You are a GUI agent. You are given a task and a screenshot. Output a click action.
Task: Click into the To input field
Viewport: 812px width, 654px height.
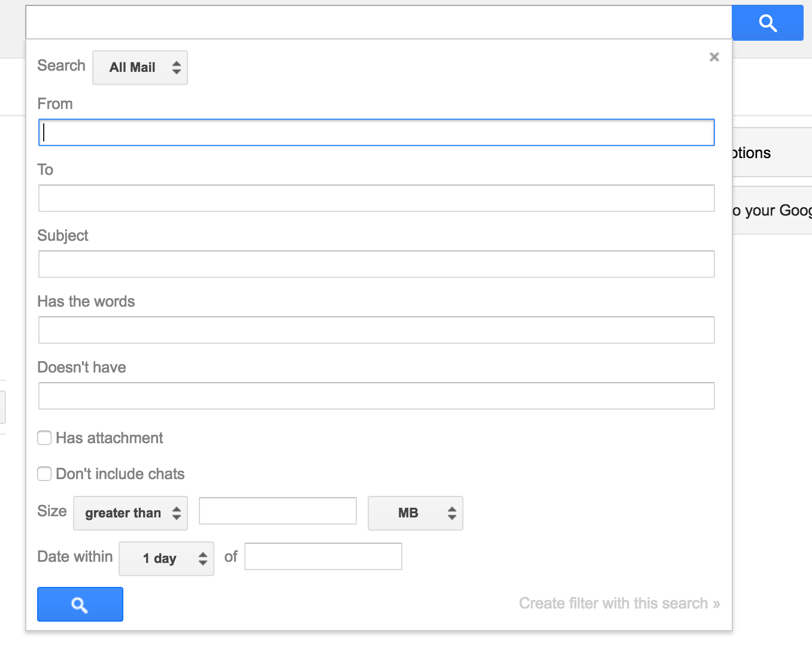point(377,198)
